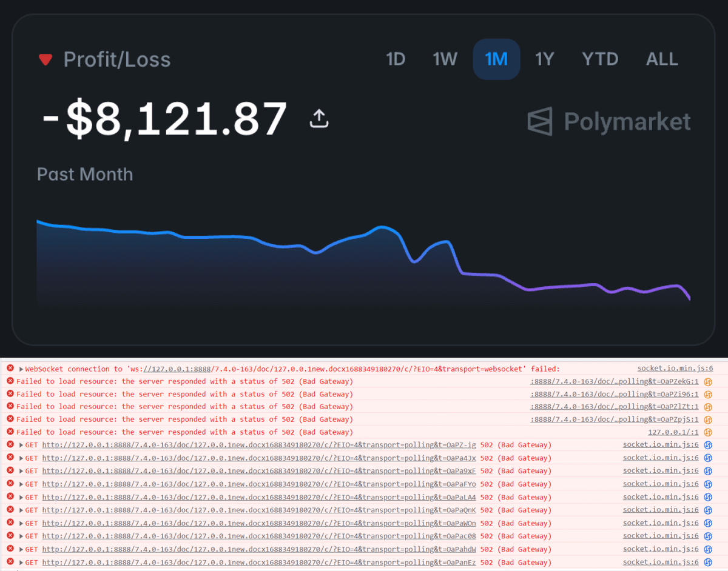Click the blue network icon on the OaPa4Jx row
The image size is (728, 571).
(707, 458)
